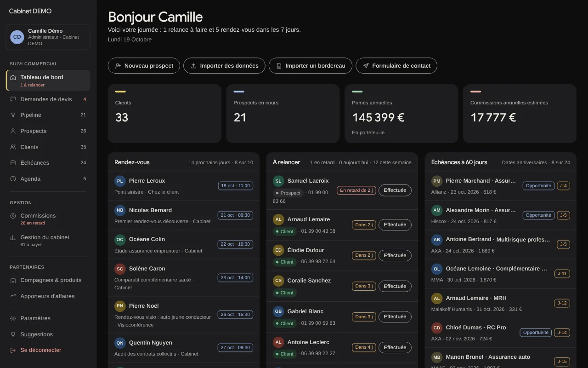Click the Échéances calendar icon
The image size is (588, 368).
tap(13, 163)
